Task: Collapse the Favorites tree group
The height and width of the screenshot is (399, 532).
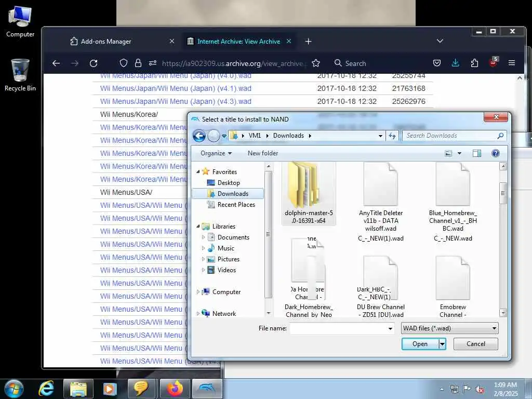Action: [198, 171]
